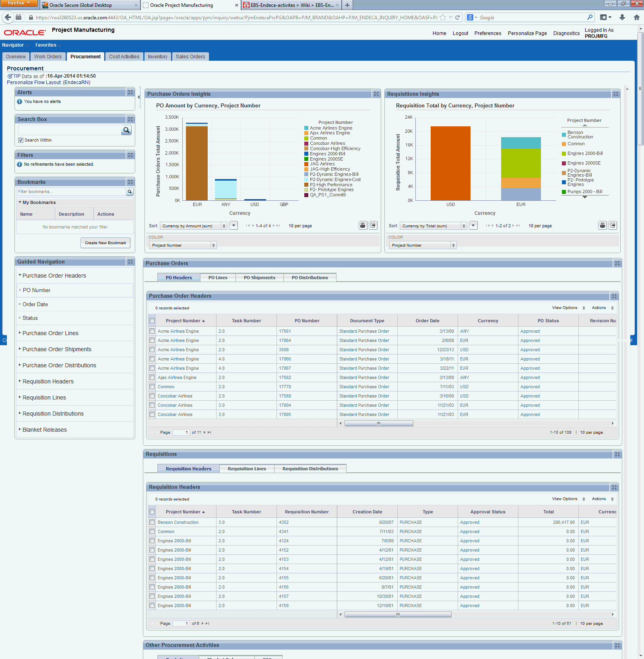Image resolution: width=644 pixels, height=659 pixels.
Task: Maximize the Guided Navigation panel
Action: [130, 262]
